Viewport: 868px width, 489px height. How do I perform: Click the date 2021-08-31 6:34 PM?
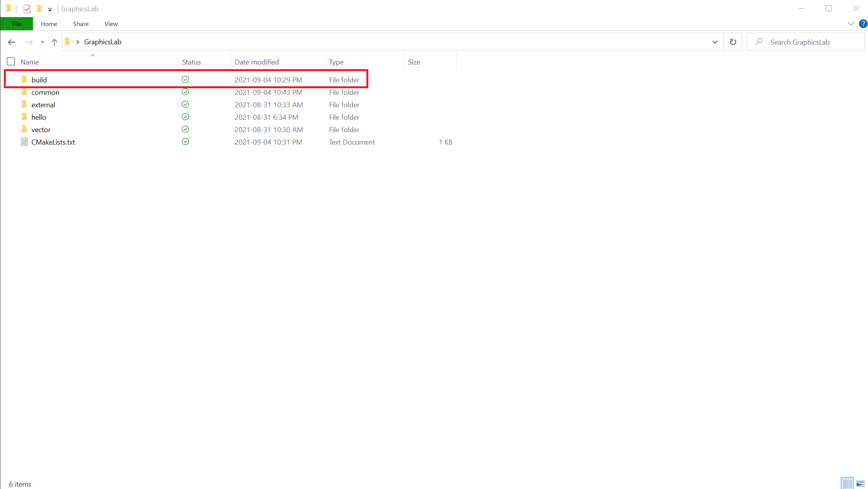tap(267, 117)
